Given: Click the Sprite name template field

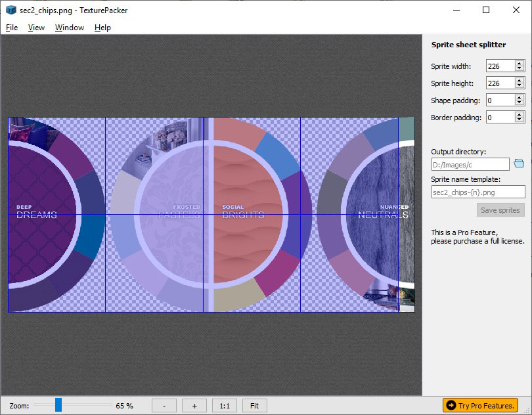Looking at the screenshot, I should coord(477,192).
